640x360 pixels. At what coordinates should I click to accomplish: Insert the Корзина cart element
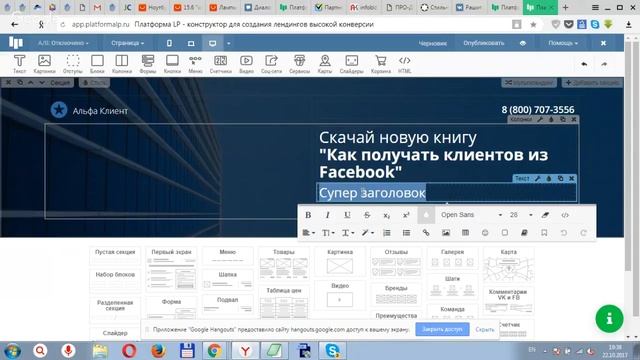click(x=381, y=64)
